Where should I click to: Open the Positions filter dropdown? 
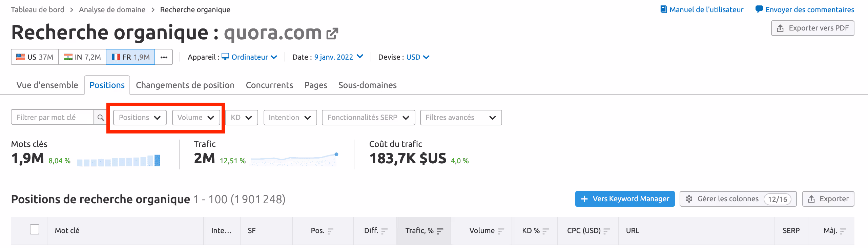click(x=140, y=118)
